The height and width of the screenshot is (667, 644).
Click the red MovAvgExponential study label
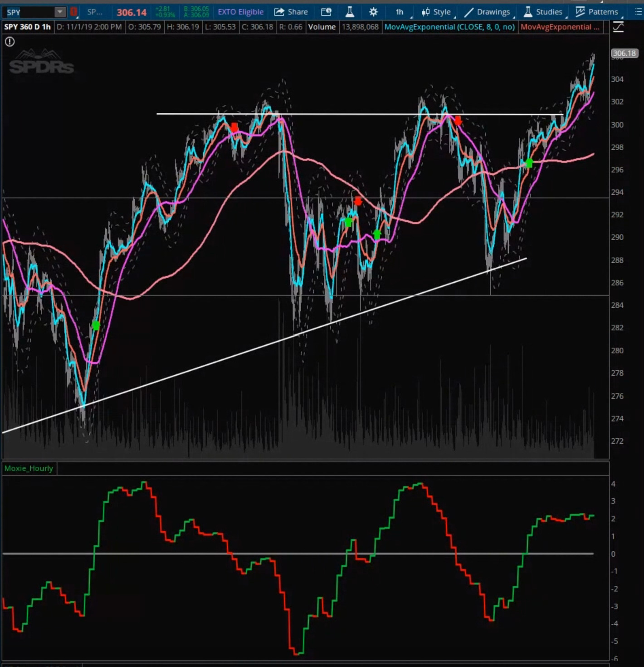[560, 27]
